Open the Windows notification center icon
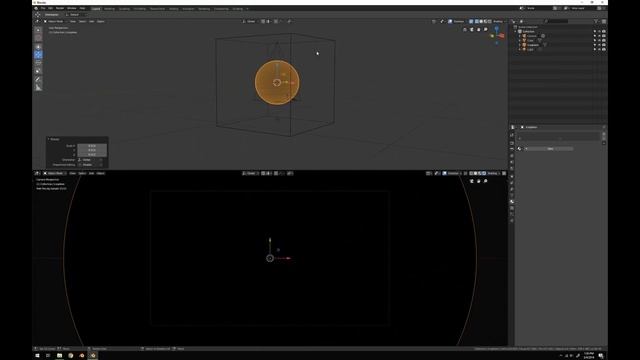640x360 pixels. pyautogui.click(x=601, y=356)
